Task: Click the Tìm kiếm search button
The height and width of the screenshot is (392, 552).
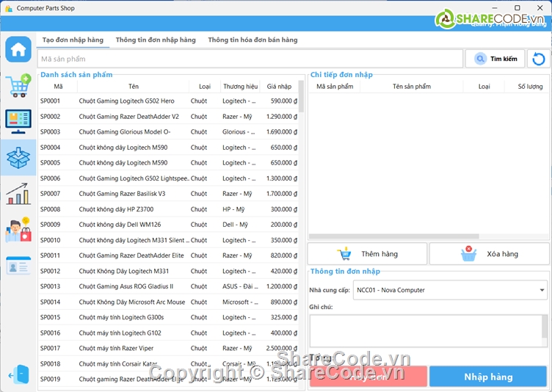Action: coord(495,59)
